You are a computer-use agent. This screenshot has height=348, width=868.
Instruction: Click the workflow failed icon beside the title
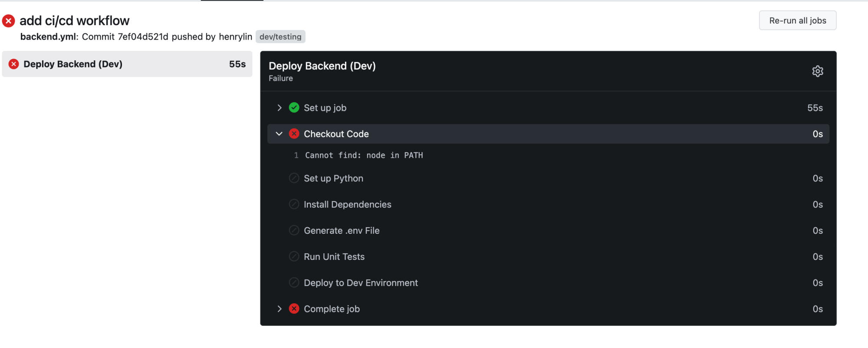point(9,21)
